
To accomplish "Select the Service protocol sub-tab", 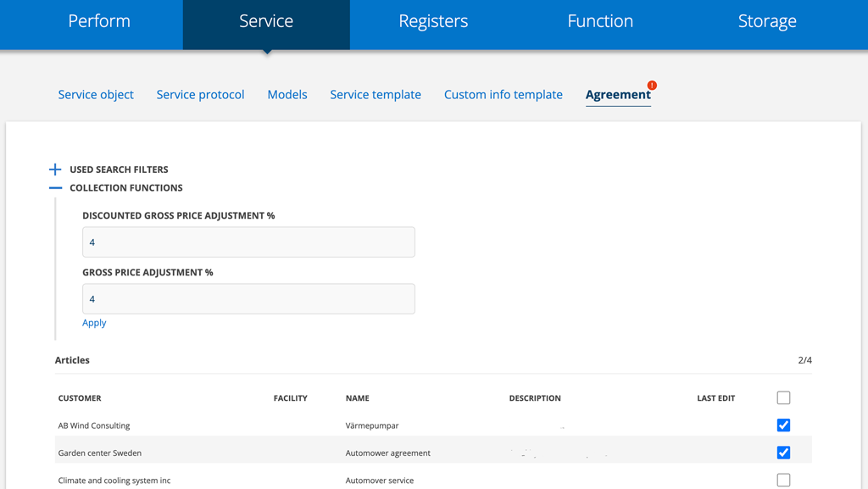I will coord(200,94).
